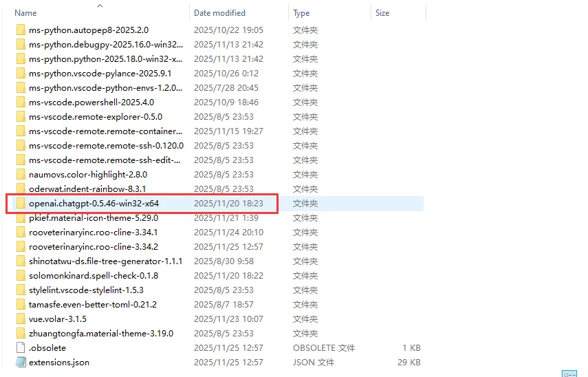Click the 29 KB size of extensions.json

(409, 362)
